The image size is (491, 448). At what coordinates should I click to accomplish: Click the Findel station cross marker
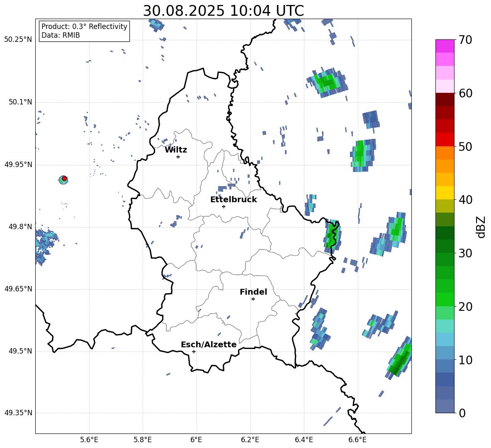[253, 299]
